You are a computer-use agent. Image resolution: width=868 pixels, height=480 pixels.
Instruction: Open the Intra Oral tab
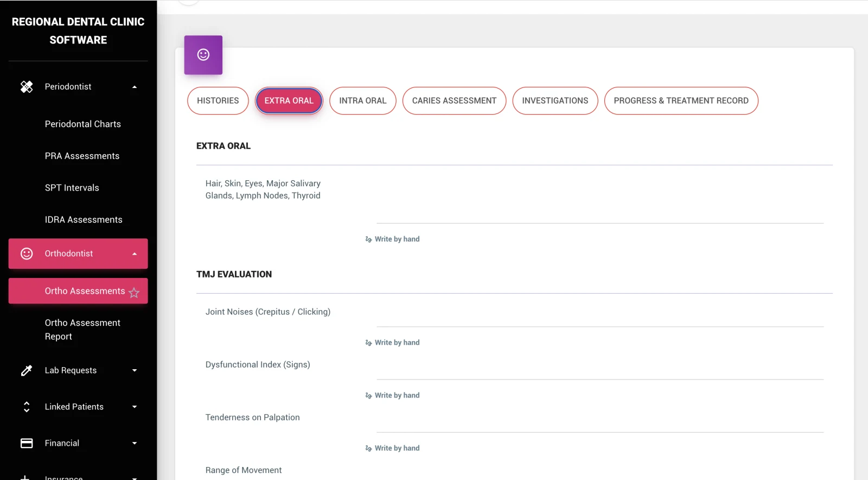[x=363, y=101]
